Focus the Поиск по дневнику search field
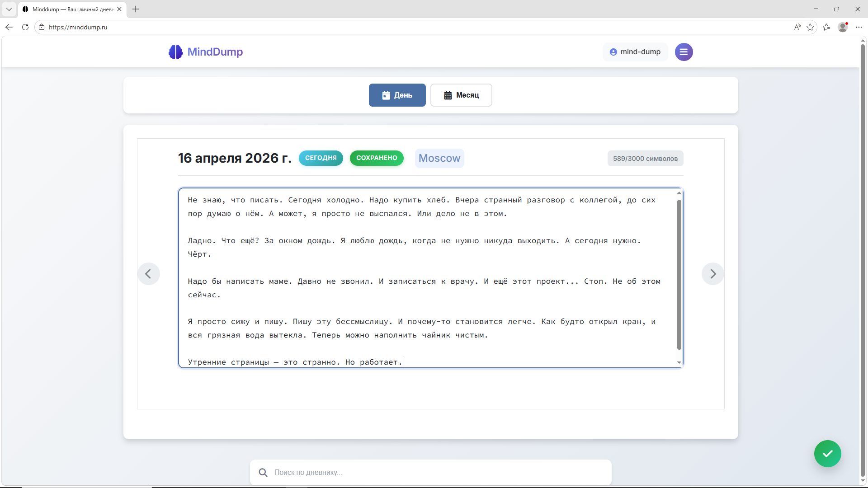This screenshot has width=868, height=488. click(x=430, y=472)
